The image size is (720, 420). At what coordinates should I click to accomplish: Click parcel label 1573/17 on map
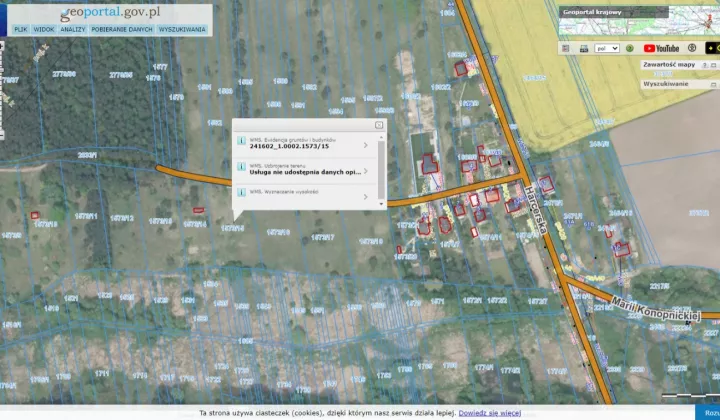(x=322, y=237)
